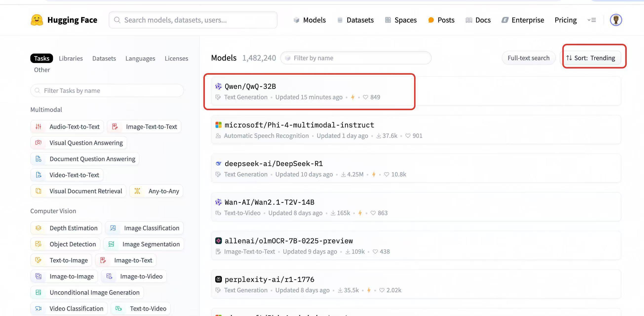Image resolution: width=644 pixels, height=316 pixels.
Task: Open the user profile avatar
Action: click(x=616, y=20)
